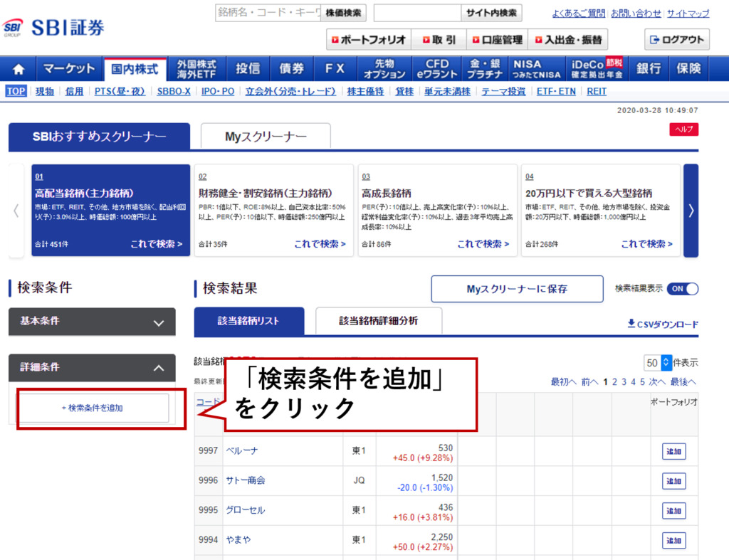Go to results page 2 link
Viewport: 729px width, 560px height.
tap(615, 382)
